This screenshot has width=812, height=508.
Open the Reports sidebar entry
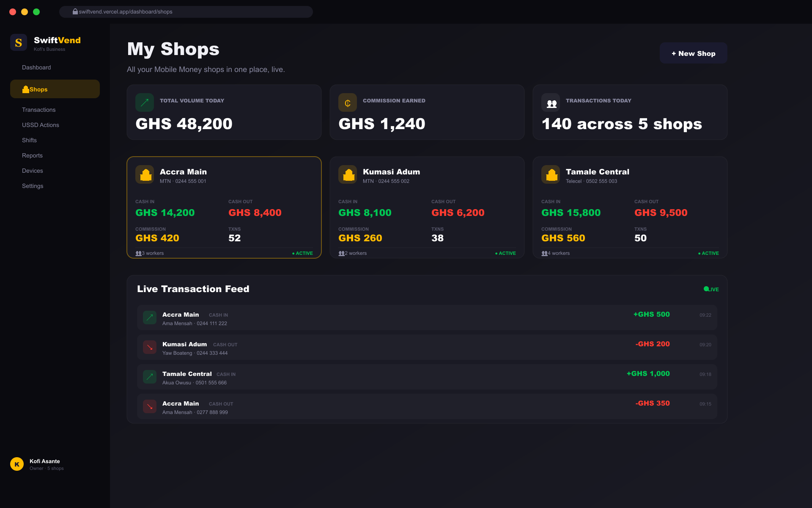[x=32, y=155]
